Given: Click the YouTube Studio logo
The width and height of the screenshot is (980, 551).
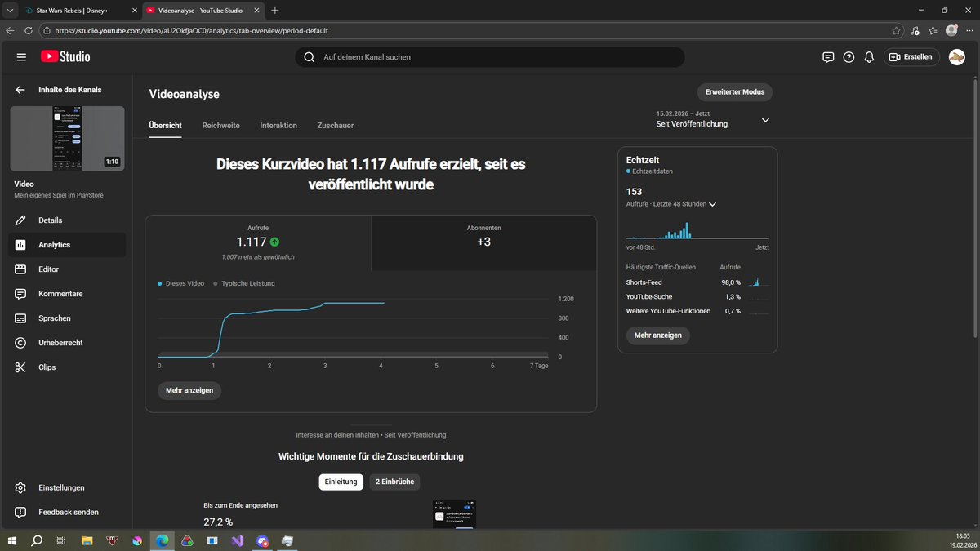Looking at the screenshot, I should pyautogui.click(x=65, y=57).
